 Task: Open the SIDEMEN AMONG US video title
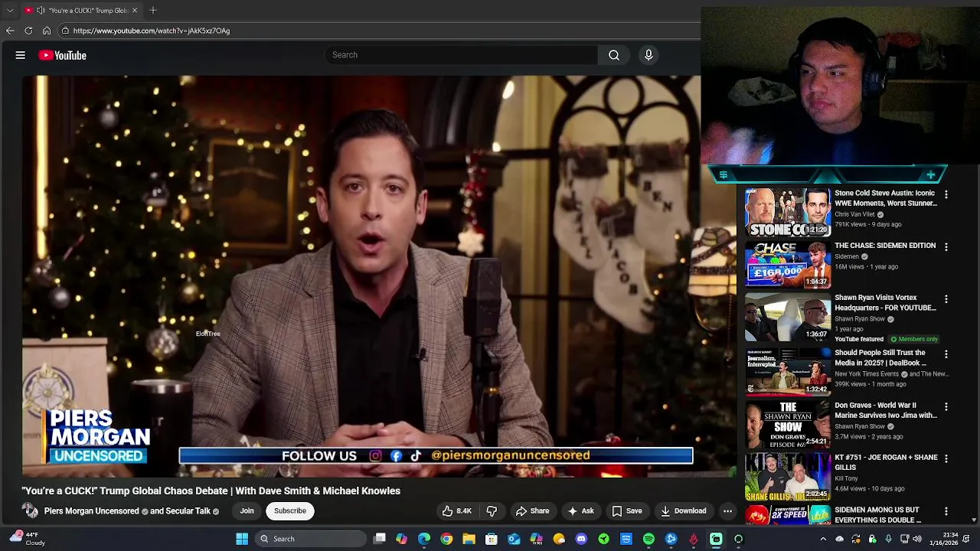pyautogui.click(x=877, y=515)
